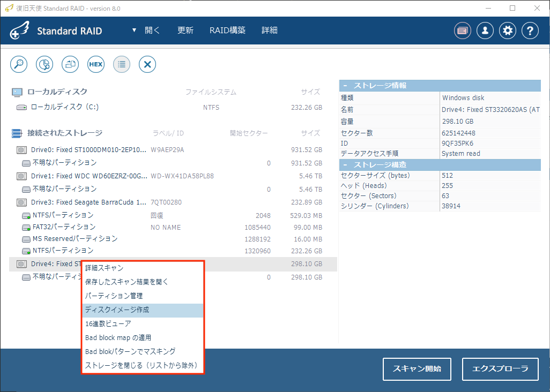This screenshot has height=392, width=550.
Task: Click Drive1 WDC WD60EZRZ disk icon
Action: pyautogui.click(x=22, y=176)
